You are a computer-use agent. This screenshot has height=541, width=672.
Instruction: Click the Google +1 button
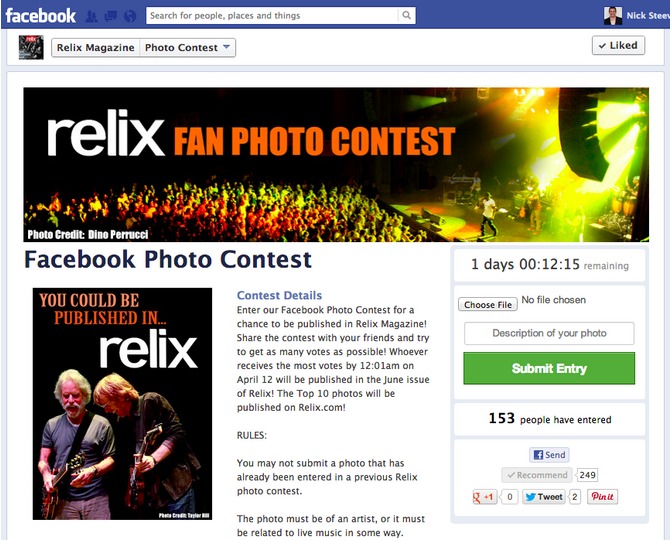484,497
